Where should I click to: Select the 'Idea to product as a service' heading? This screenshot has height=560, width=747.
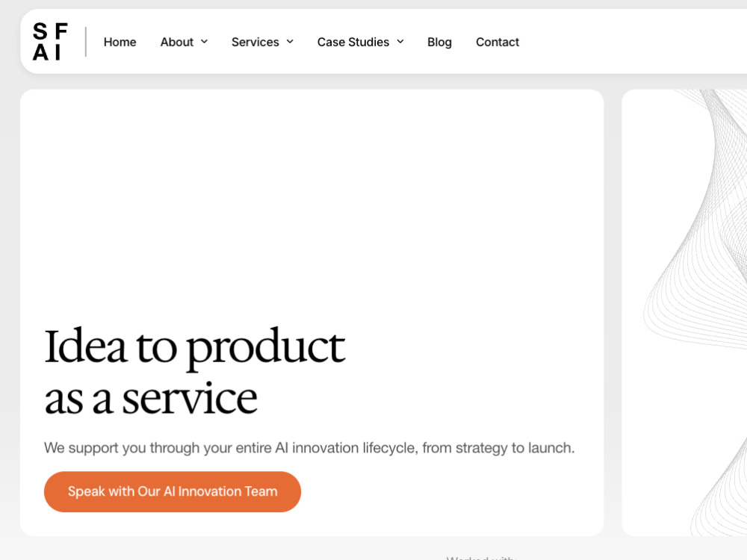tap(195, 371)
